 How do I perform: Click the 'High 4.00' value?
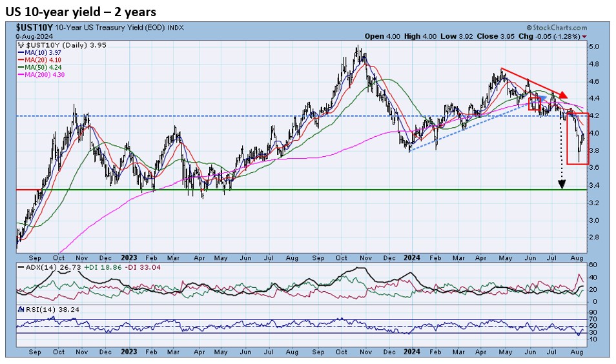[x=420, y=36]
